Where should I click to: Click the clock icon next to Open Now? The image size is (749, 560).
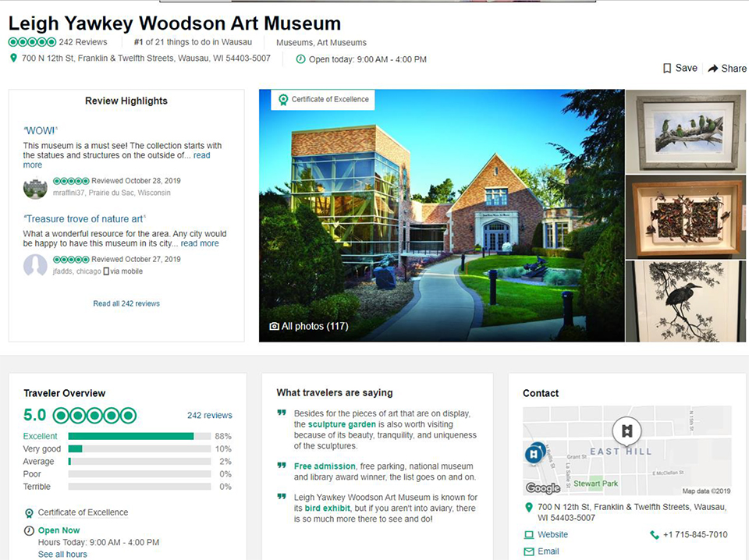coord(29,530)
